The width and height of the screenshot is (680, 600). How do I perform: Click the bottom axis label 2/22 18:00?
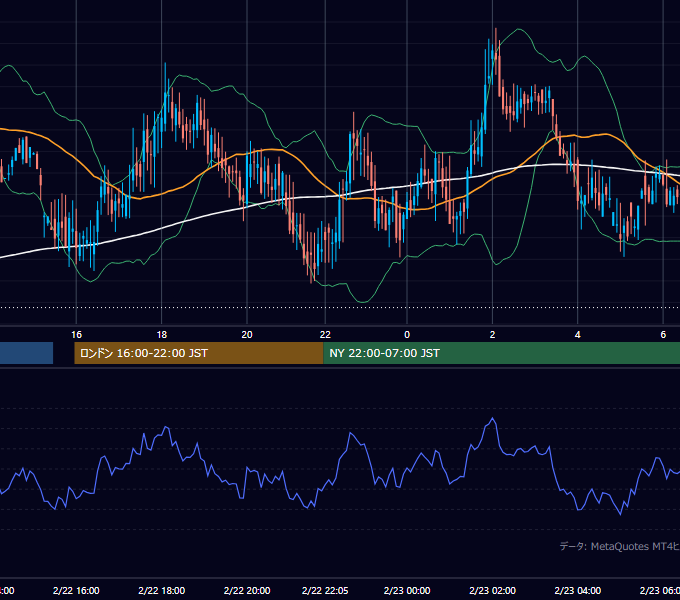[162, 591]
